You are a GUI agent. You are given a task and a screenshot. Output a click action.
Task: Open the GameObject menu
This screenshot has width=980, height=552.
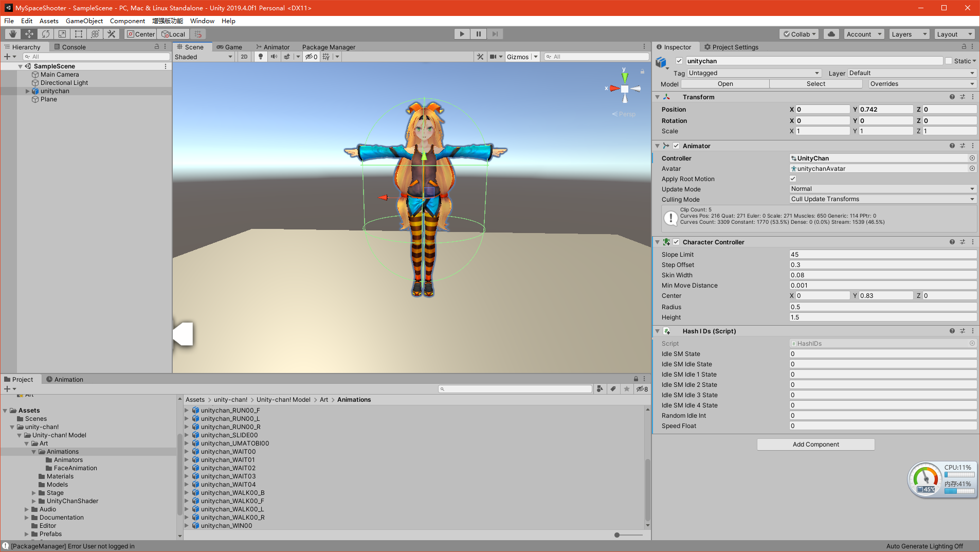point(84,21)
